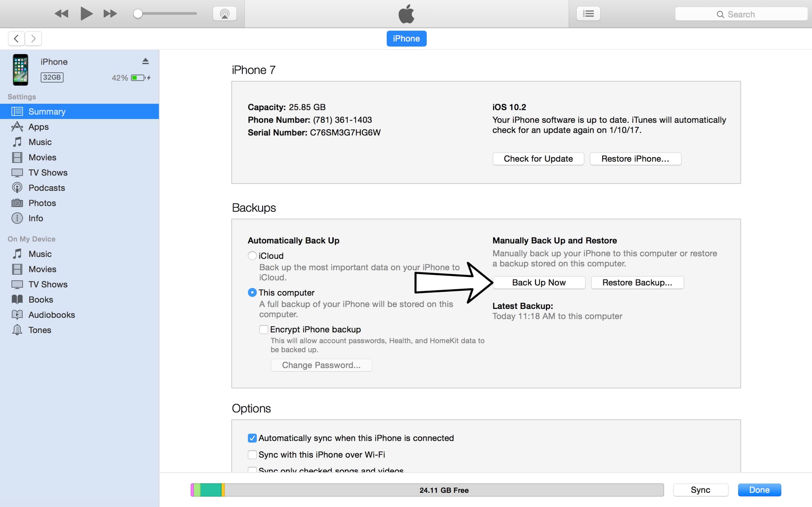
Task: Click Restore iPhone button
Action: [635, 158]
